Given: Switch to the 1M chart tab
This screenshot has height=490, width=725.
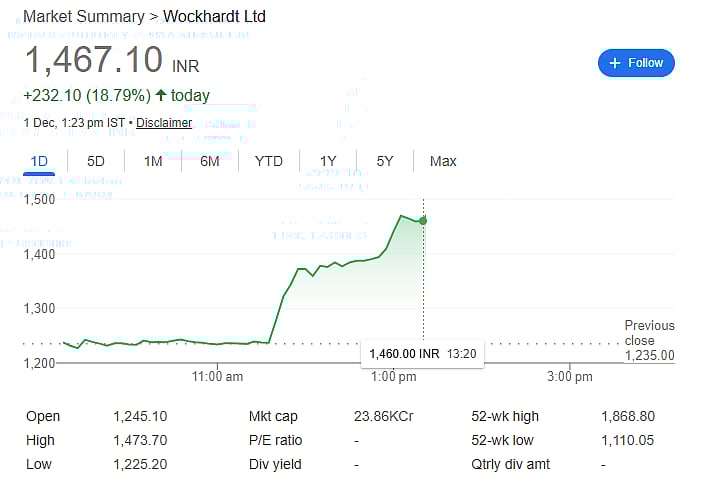Looking at the screenshot, I should [x=153, y=161].
